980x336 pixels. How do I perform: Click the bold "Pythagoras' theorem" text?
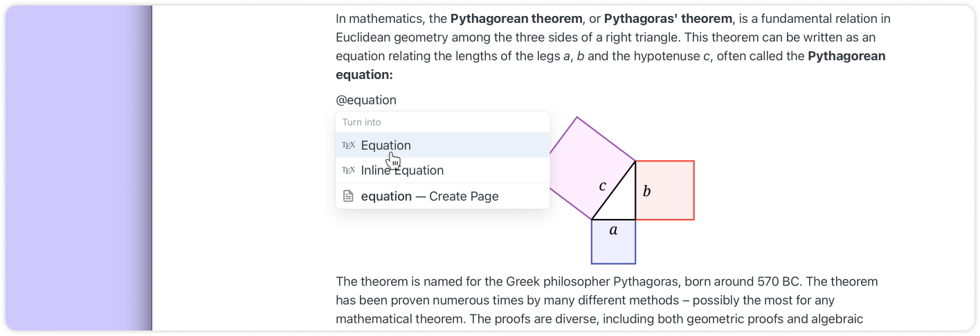[x=656, y=19]
